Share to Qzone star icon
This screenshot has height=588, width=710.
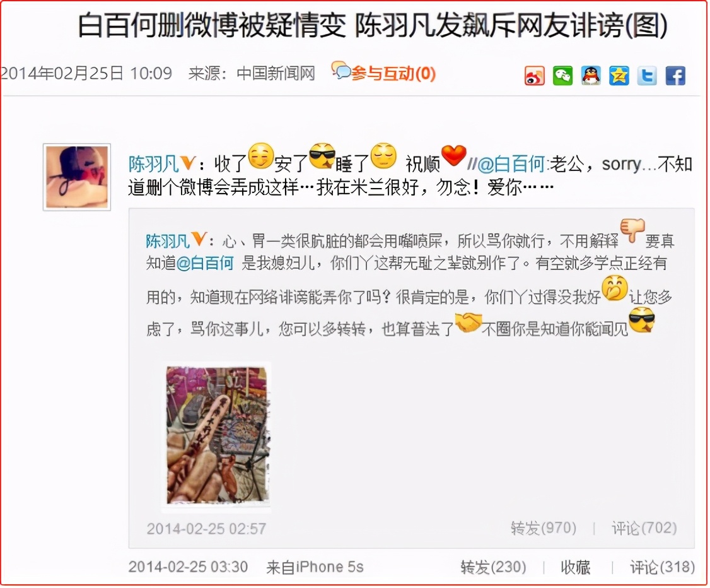point(619,75)
